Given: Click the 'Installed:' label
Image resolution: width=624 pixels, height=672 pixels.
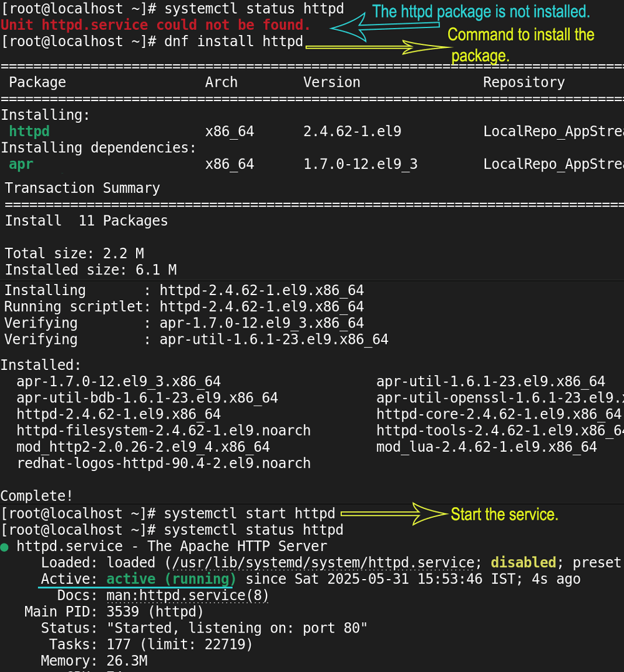Looking at the screenshot, I should [41, 365].
